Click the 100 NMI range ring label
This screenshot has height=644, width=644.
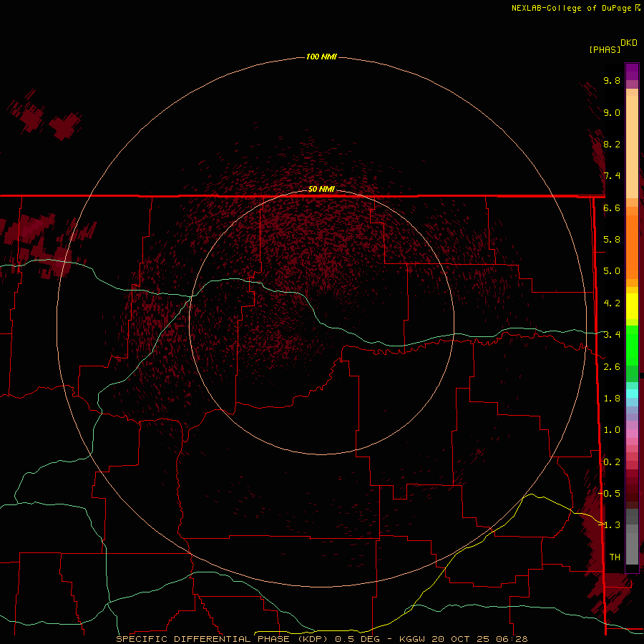click(x=321, y=57)
